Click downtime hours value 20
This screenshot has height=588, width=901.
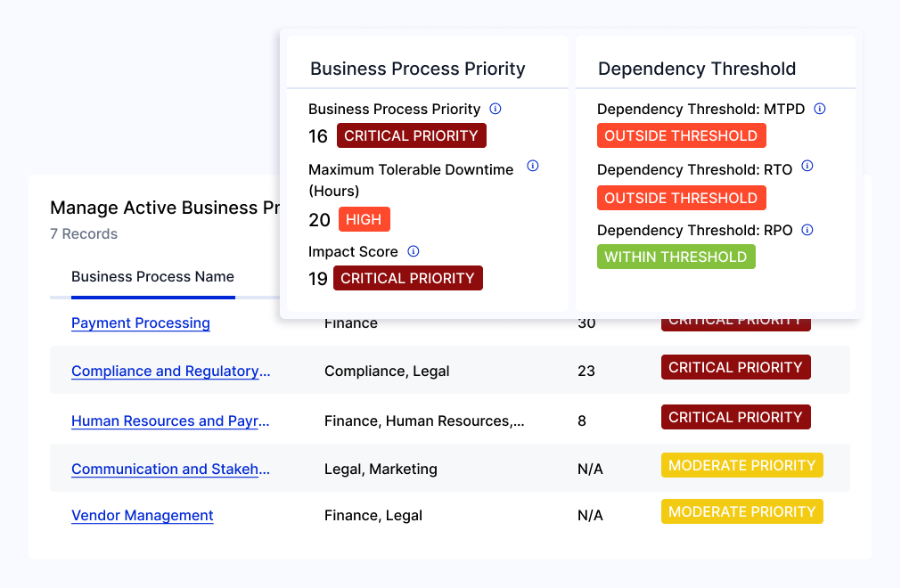(319, 220)
